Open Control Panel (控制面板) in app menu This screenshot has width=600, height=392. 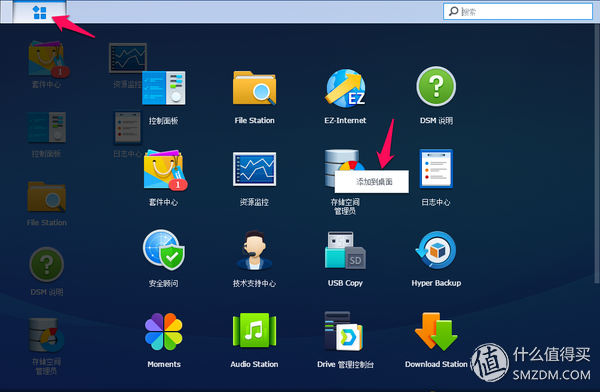pos(164,88)
